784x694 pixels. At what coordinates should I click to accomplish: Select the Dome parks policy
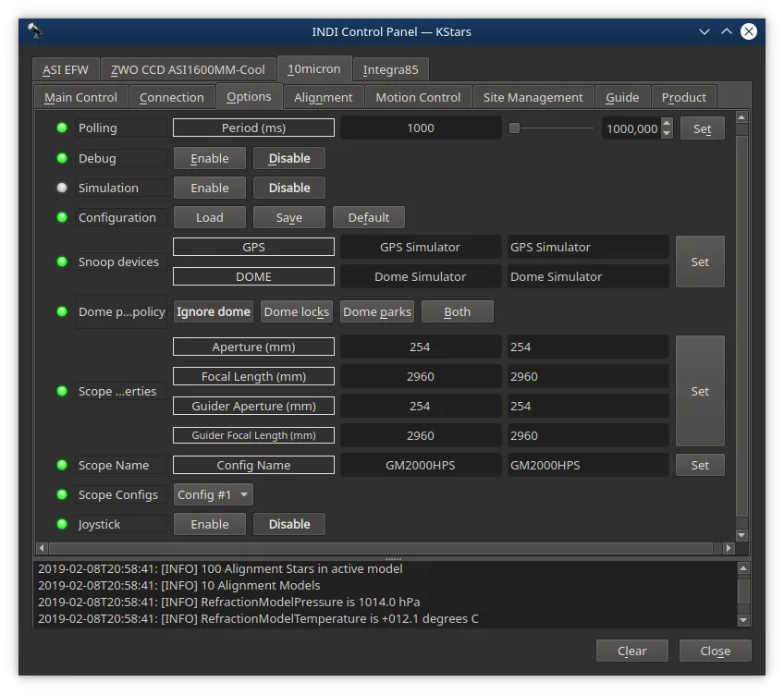pyautogui.click(x=377, y=311)
